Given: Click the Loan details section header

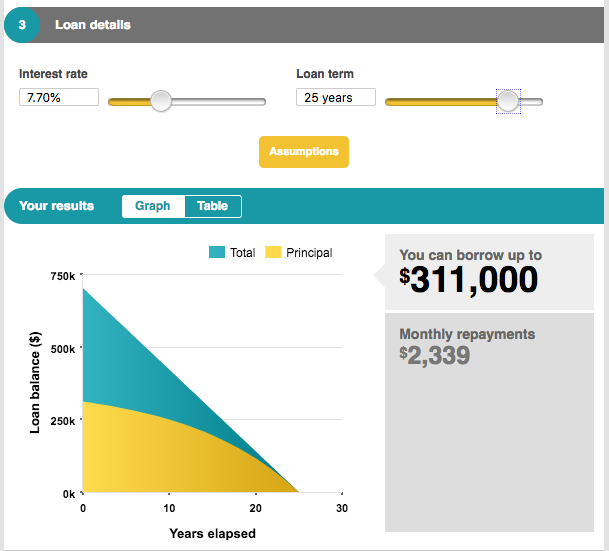Looking at the screenshot, I should tap(93, 25).
